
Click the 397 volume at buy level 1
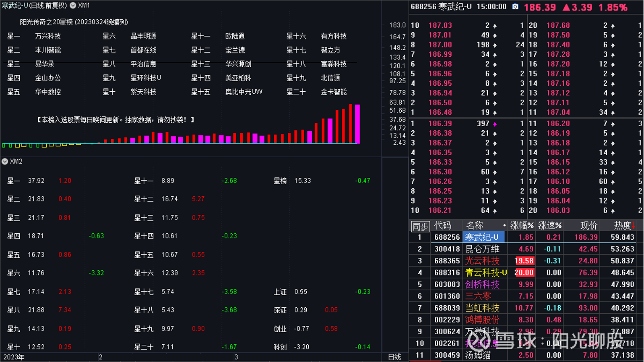(x=483, y=123)
